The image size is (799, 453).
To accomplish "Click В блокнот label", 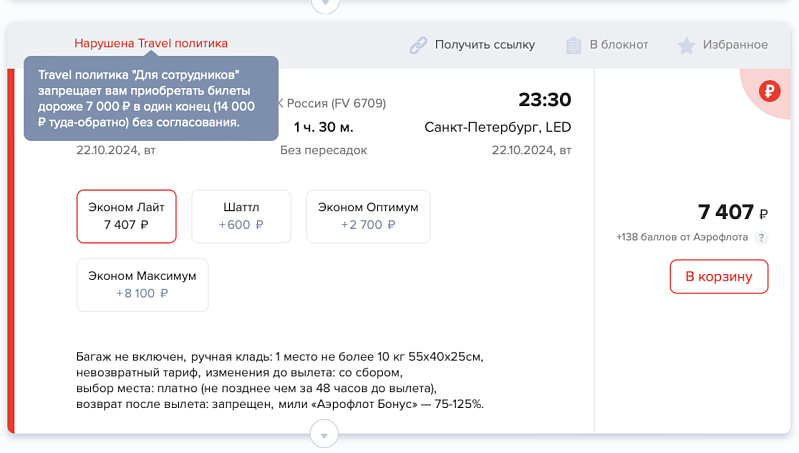I will click(619, 45).
